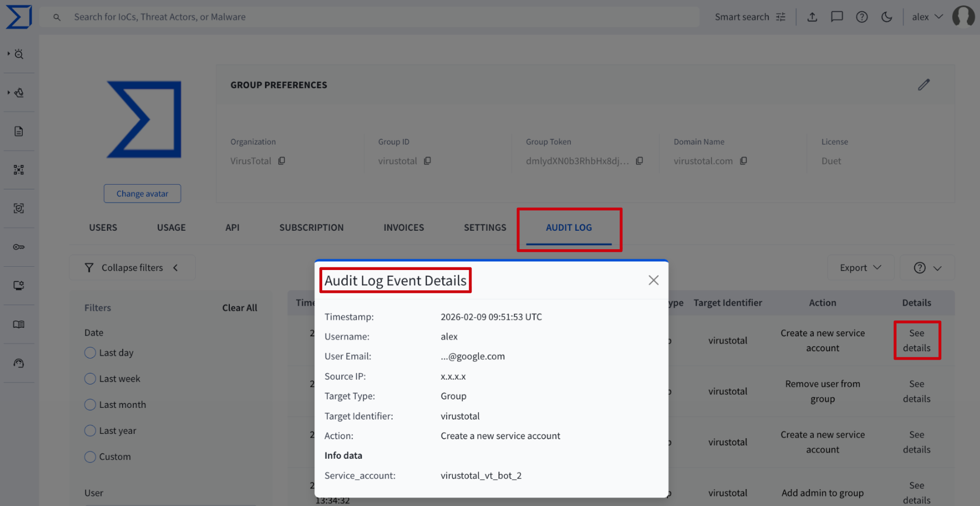
Task: Click the Service_account value virustotal_vt_bot_2
Action: click(x=481, y=476)
